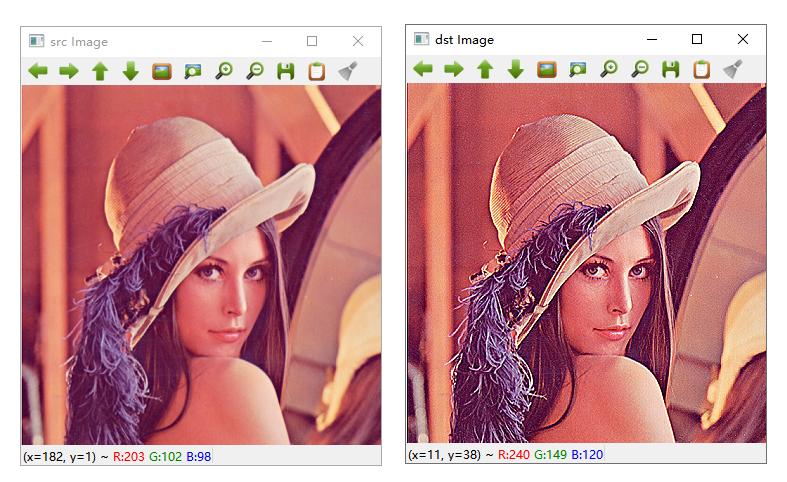Pan right in dst Image window
The image size is (787, 482).
click(454, 69)
